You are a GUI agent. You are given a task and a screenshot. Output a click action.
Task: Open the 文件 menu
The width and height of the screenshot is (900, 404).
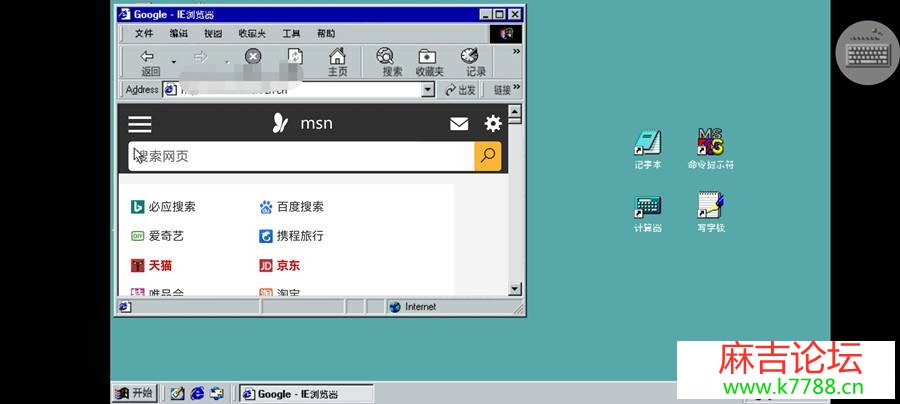144,34
